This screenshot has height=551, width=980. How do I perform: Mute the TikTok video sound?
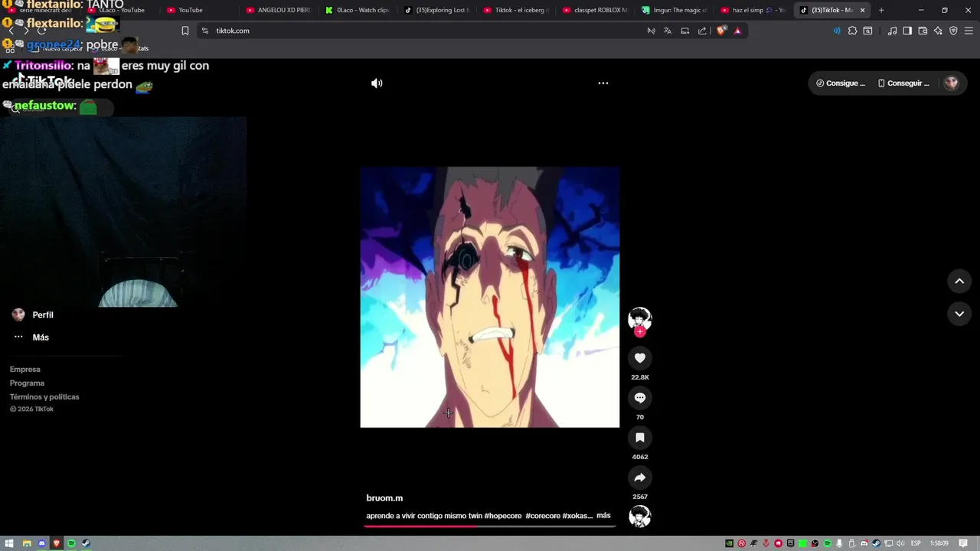377,83
